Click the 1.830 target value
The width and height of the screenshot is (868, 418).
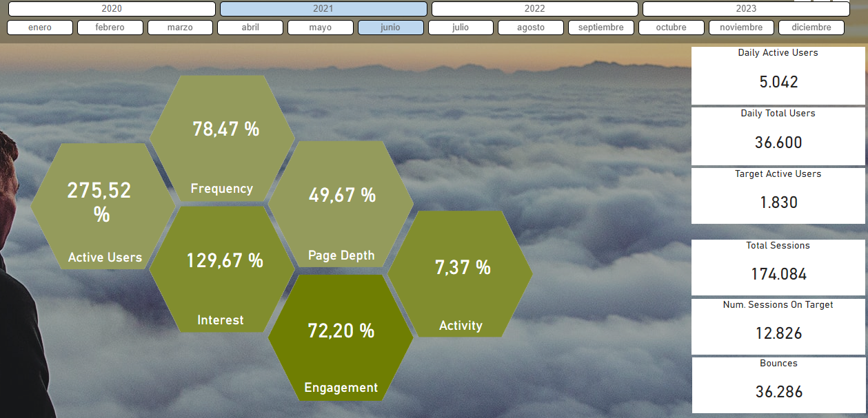[x=778, y=202]
